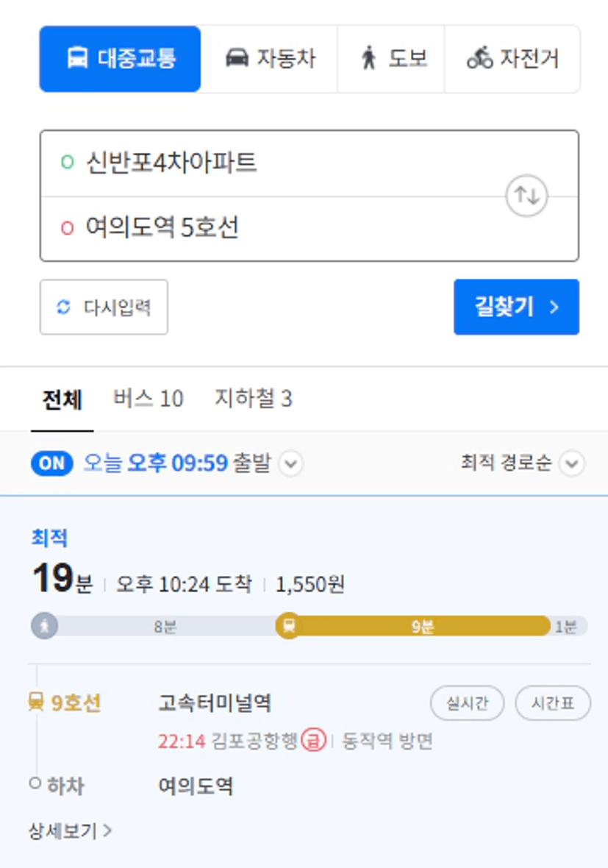The image size is (608, 868).
Task: Click the 실시간 real-time button
Action: tap(467, 703)
